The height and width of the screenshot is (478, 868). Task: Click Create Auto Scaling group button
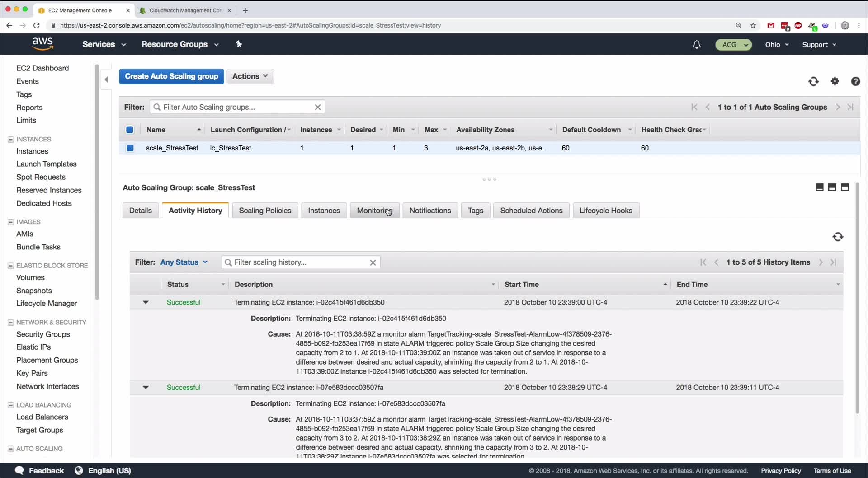pyautogui.click(x=171, y=76)
